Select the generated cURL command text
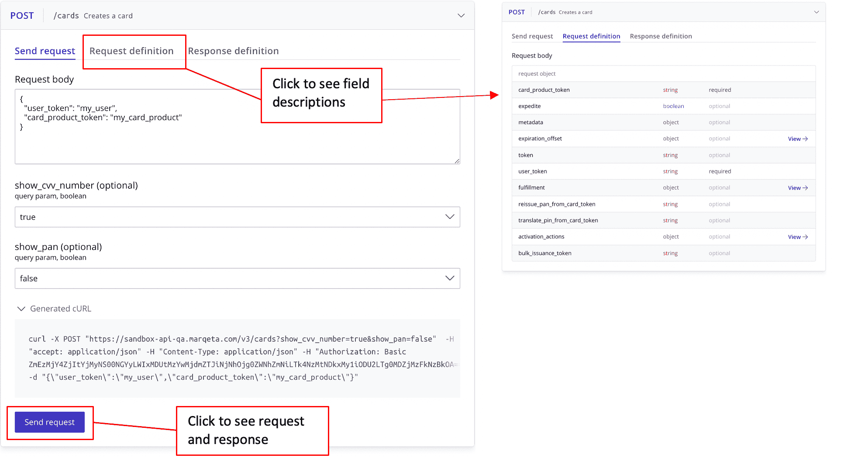 tap(237, 357)
